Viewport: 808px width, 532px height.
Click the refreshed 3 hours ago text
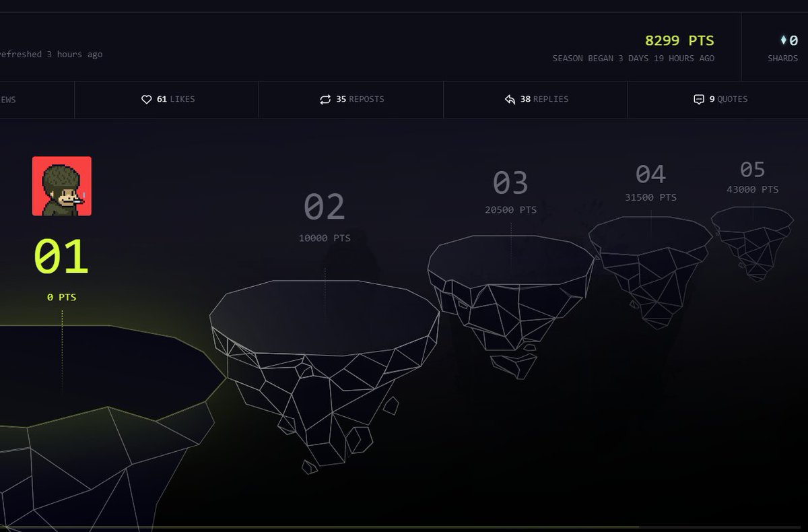pos(50,54)
